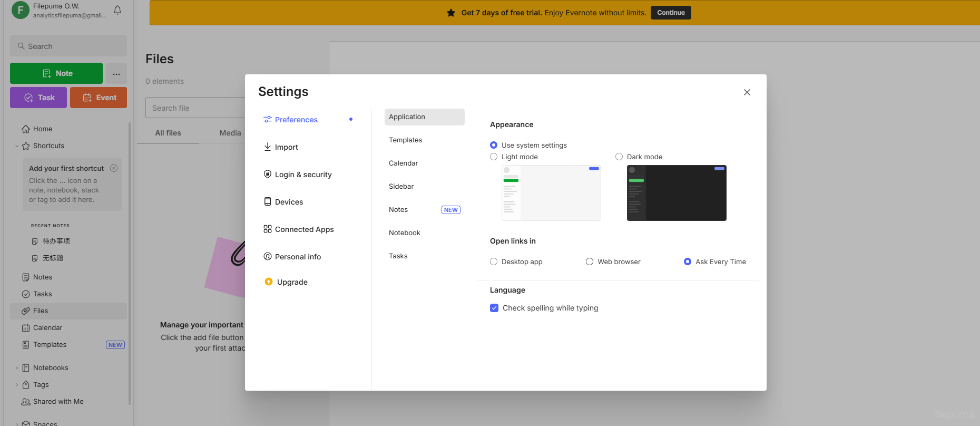980x426 pixels.
Task: Click the sidebar Search field
Action: (x=68, y=46)
